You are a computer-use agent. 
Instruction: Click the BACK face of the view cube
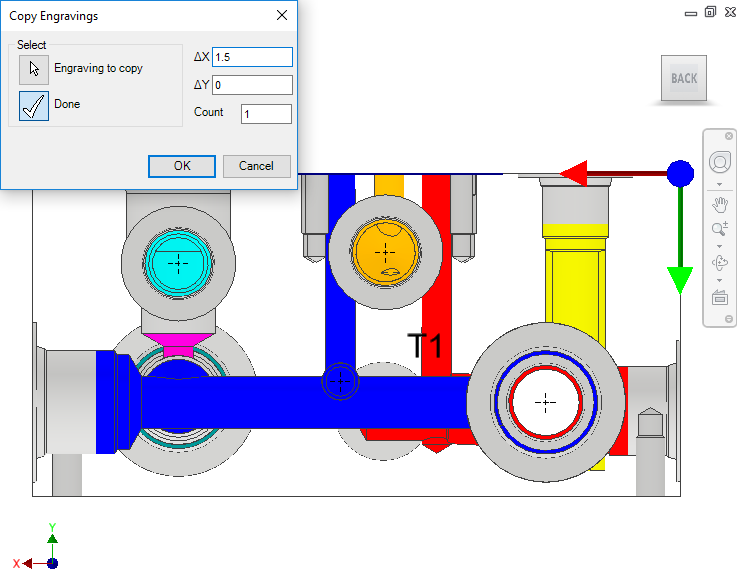click(x=684, y=78)
